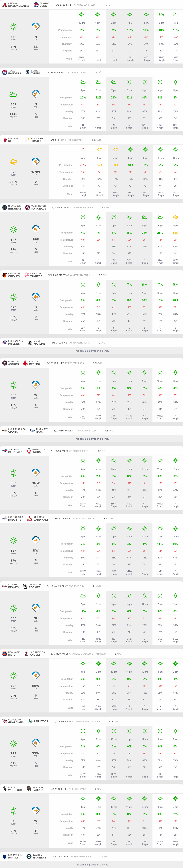Click the New York Mets logo

point(5,654)
